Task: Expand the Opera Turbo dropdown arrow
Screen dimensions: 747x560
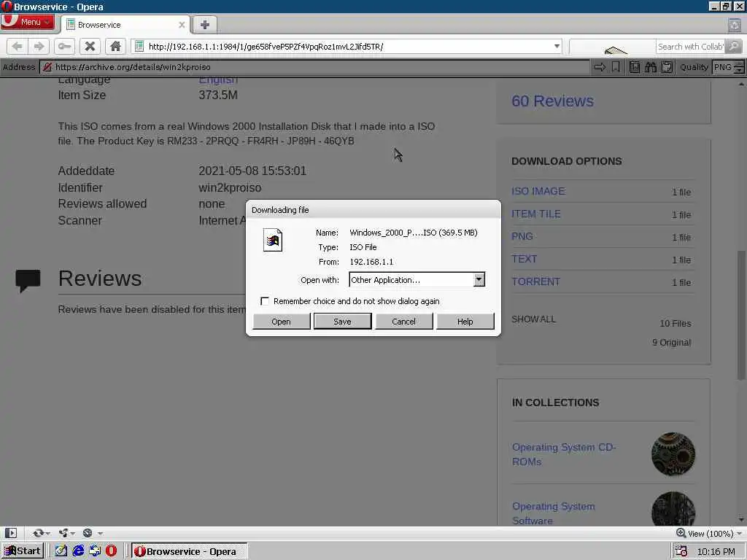Action: click(100, 533)
